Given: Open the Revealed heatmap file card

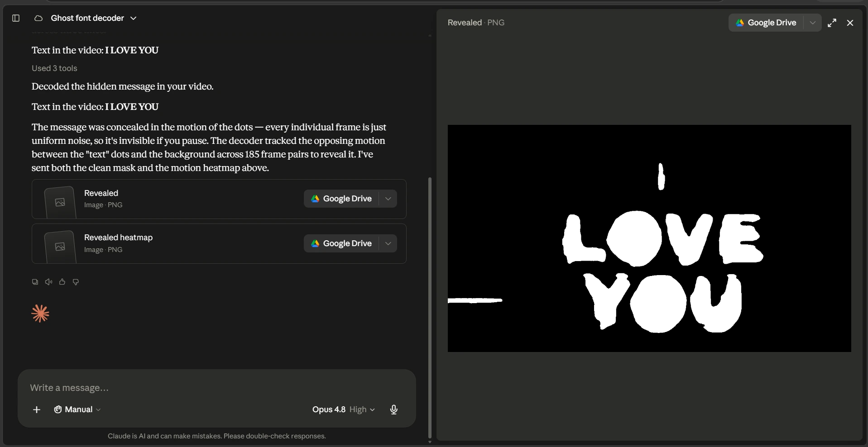Looking at the screenshot, I should pos(219,244).
